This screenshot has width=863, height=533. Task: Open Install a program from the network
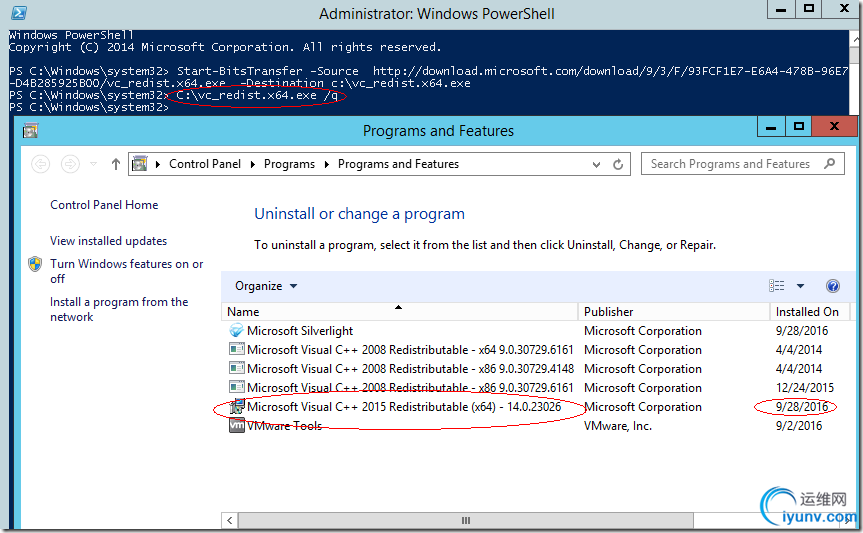[119, 309]
